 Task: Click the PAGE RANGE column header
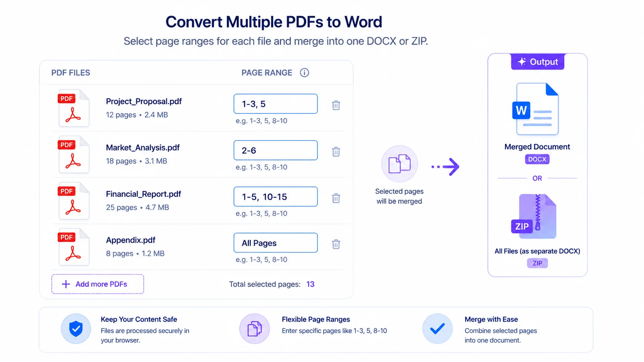click(x=267, y=73)
